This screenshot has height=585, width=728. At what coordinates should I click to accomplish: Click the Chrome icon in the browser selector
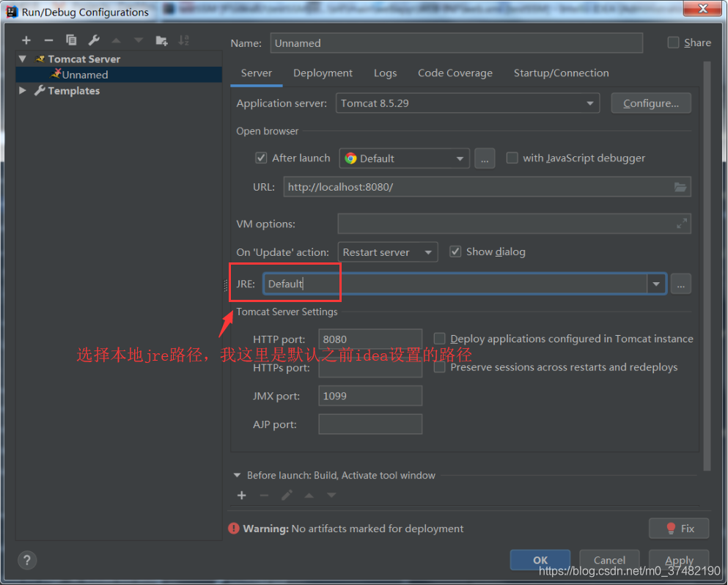[x=350, y=158]
